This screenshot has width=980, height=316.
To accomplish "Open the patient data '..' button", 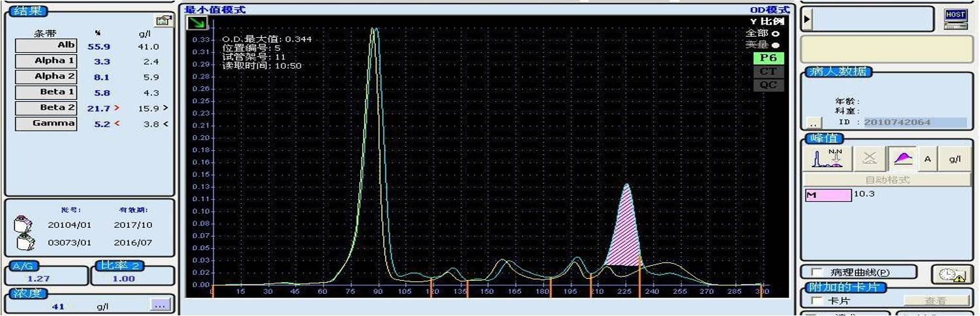I will (x=812, y=123).
